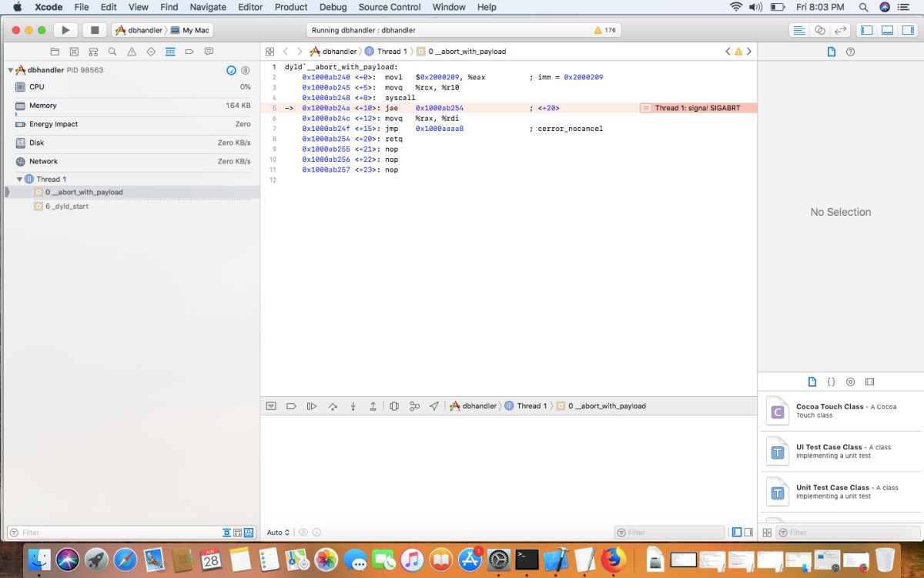
Task: Stop the running dbhandler scheme
Action: (x=95, y=30)
